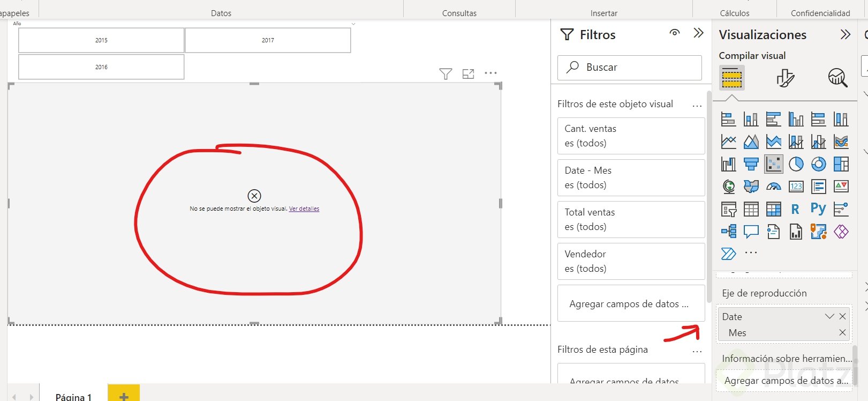Remove the Mes level with its X
The height and width of the screenshot is (401, 868).
coord(842,332)
